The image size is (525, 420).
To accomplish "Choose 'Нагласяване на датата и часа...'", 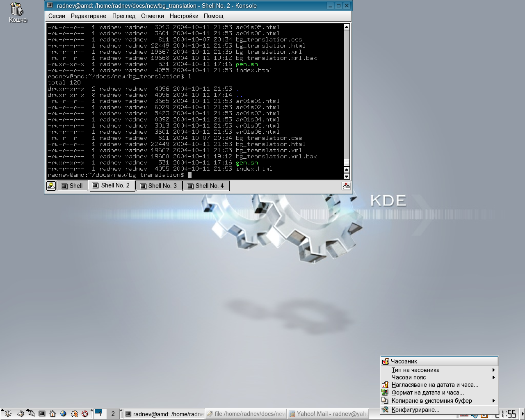I will (435, 385).
